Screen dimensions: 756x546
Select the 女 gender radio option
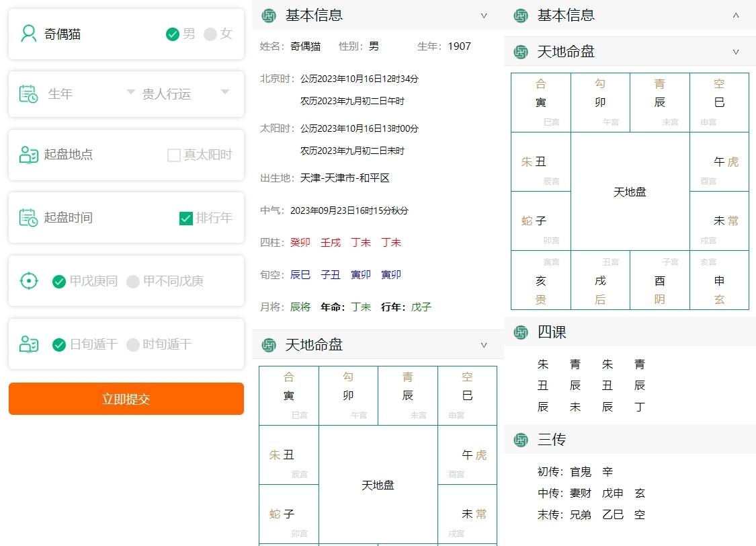tap(210, 34)
